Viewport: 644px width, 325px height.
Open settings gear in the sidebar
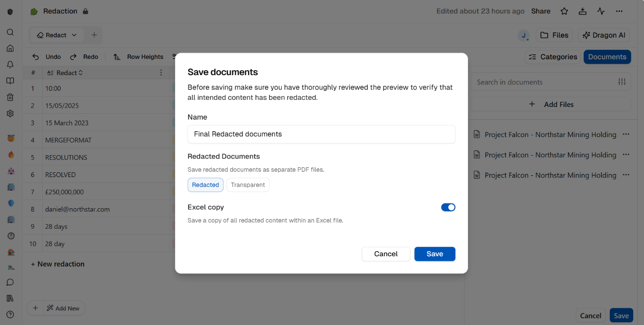[x=10, y=113]
